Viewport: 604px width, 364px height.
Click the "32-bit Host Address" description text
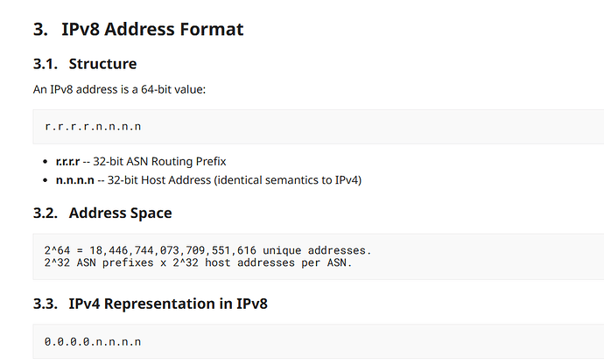[x=159, y=180]
